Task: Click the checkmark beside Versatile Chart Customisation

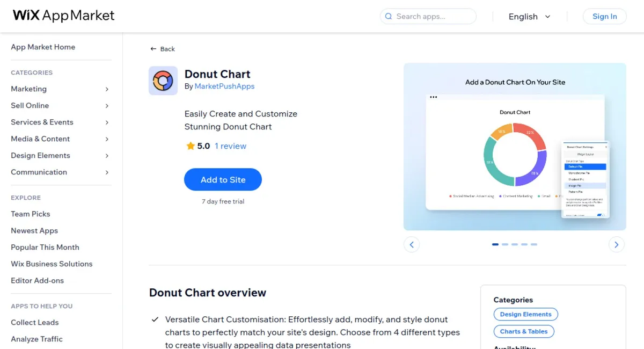Action: tap(154, 319)
